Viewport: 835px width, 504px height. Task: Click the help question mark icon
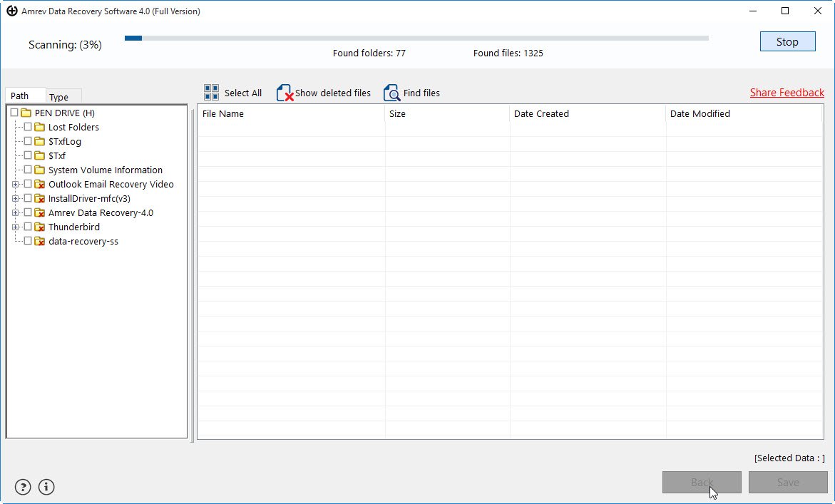(x=22, y=487)
